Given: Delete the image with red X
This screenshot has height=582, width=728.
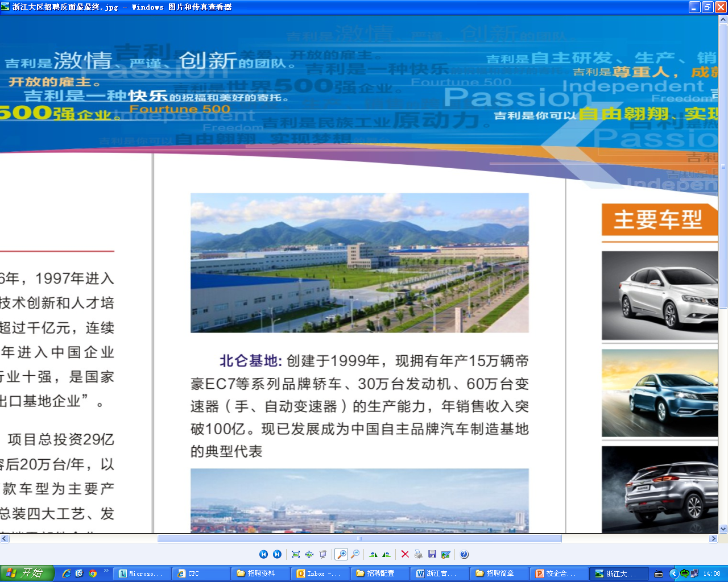Looking at the screenshot, I should (405, 554).
